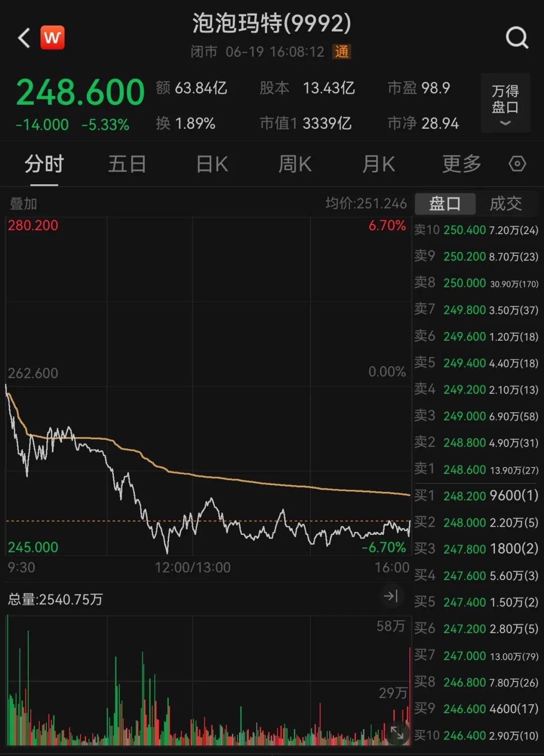544x756 pixels.
Task: Tap the 市净 28.94 value
Action: coord(423,123)
